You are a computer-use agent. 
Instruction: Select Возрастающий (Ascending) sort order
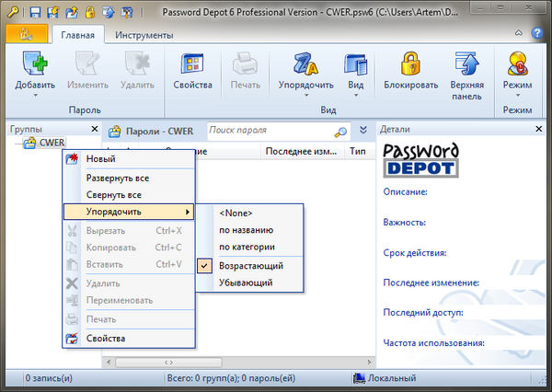(250, 265)
